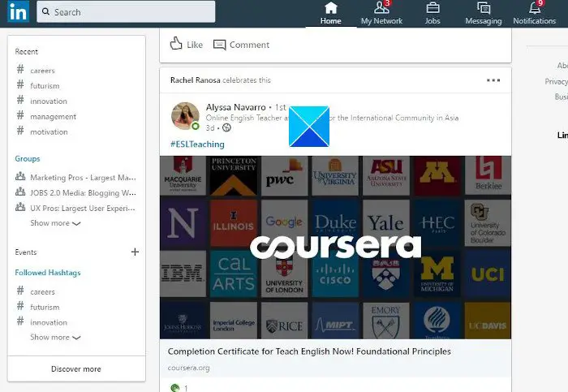Add an event with the plus icon
Viewport: 568px width, 392px height.
coord(135,252)
